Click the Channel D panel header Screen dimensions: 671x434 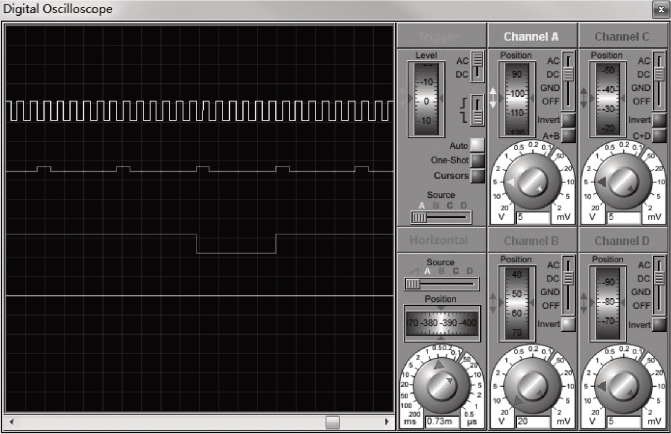coord(622,240)
